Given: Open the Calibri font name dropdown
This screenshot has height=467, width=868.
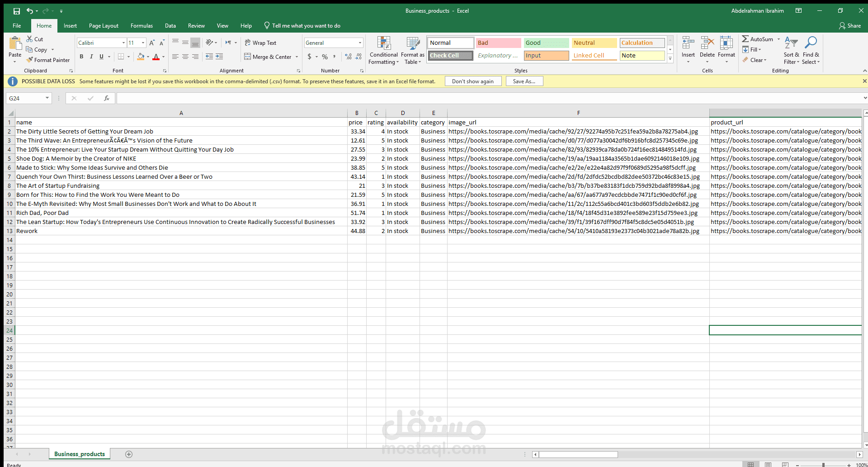Looking at the screenshot, I should [x=123, y=43].
